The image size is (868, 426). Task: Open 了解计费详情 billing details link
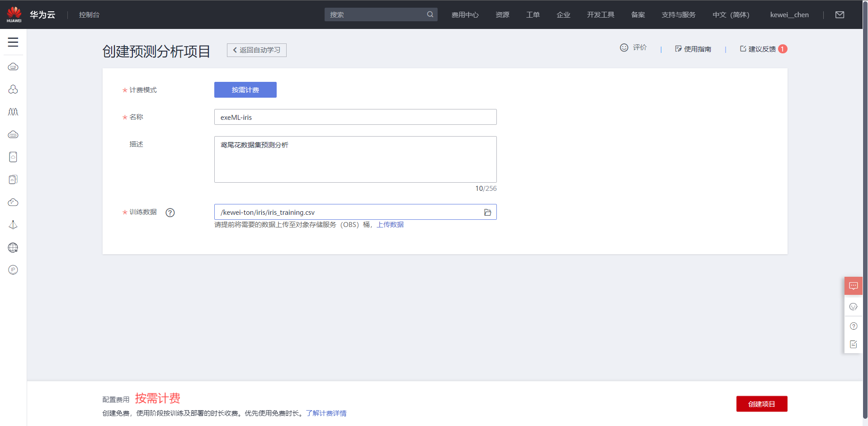pyautogui.click(x=326, y=413)
